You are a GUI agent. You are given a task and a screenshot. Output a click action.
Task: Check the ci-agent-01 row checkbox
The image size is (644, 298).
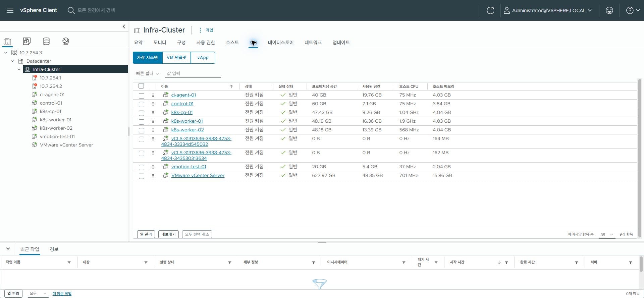pyautogui.click(x=142, y=96)
